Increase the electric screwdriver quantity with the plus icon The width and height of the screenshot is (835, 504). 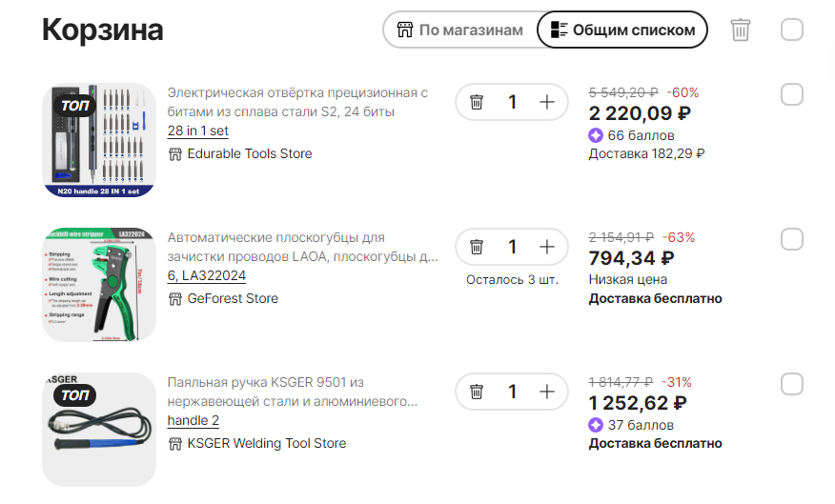(547, 102)
